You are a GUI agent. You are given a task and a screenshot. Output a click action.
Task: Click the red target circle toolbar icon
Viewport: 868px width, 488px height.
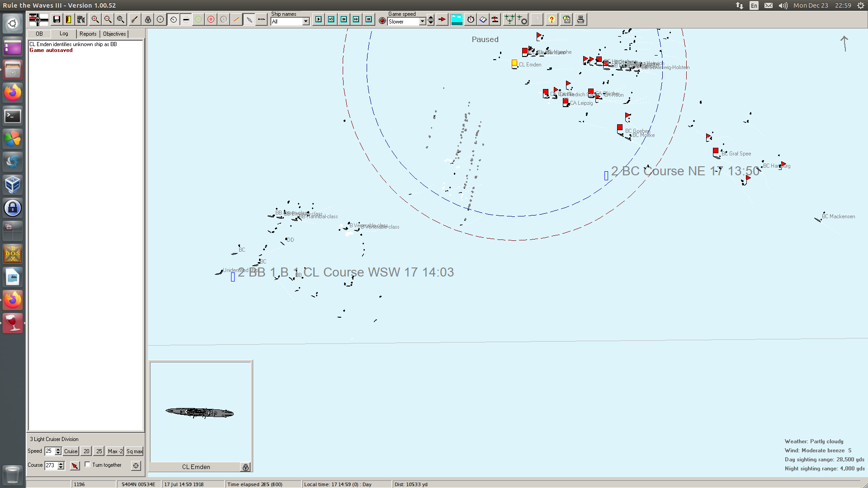click(211, 19)
